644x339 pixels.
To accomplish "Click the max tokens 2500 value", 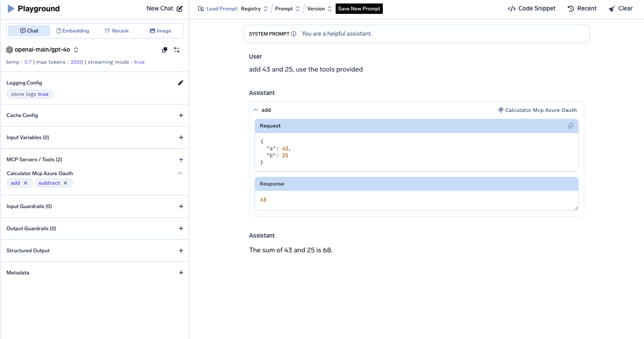I will 77,62.
